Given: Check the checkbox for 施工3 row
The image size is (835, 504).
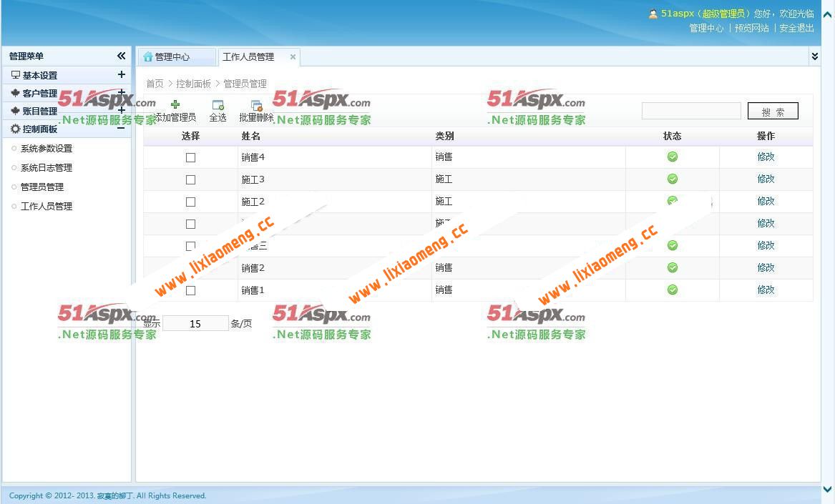Looking at the screenshot, I should (190, 180).
